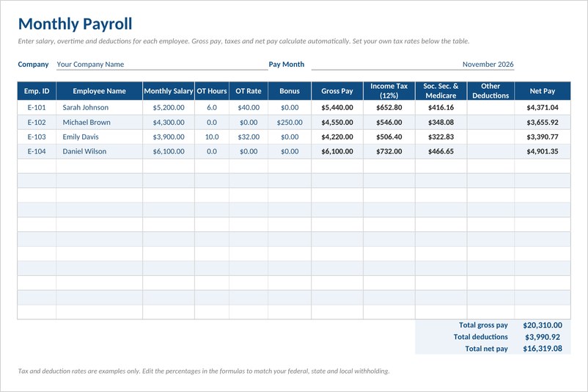
Task: Click the 10.0 overtime hours cell
Action: click(x=212, y=137)
